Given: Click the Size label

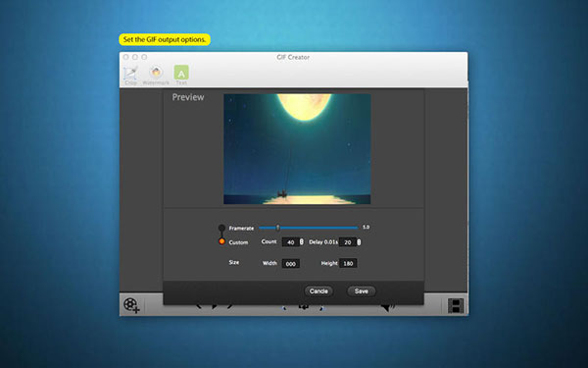Looking at the screenshot, I should pos(234,262).
